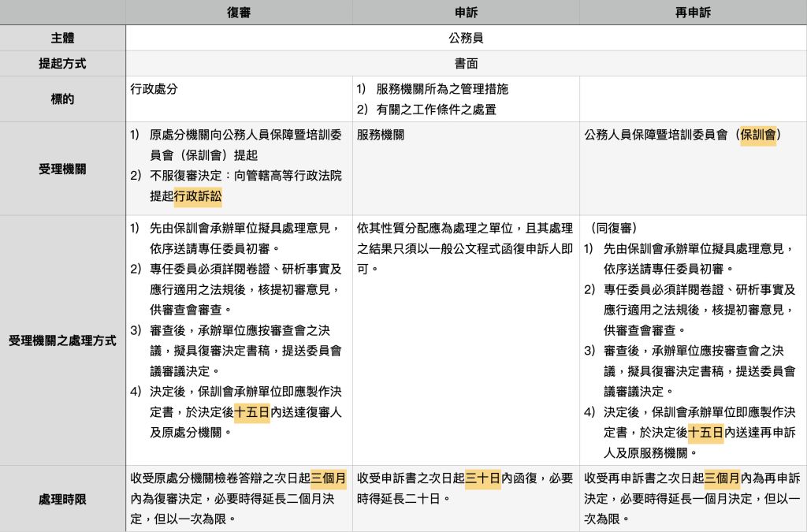Click the 處理時限 row header
Image resolution: width=807 pixels, height=532 pixels.
click(x=63, y=499)
